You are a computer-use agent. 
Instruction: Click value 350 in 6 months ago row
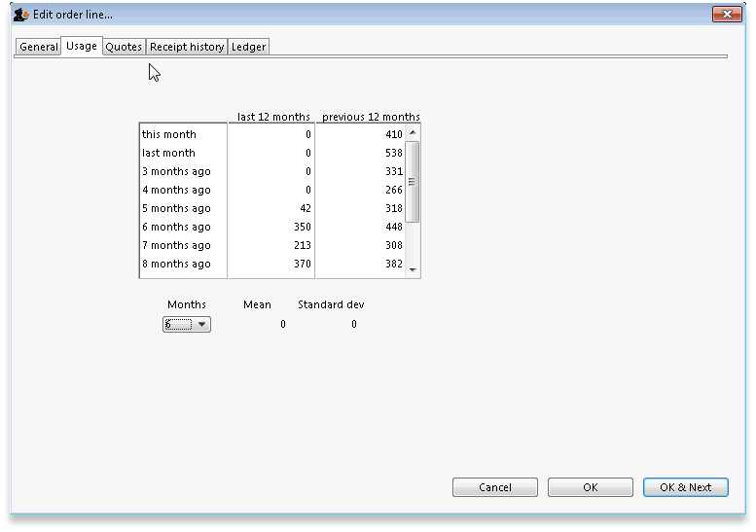(301, 227)
